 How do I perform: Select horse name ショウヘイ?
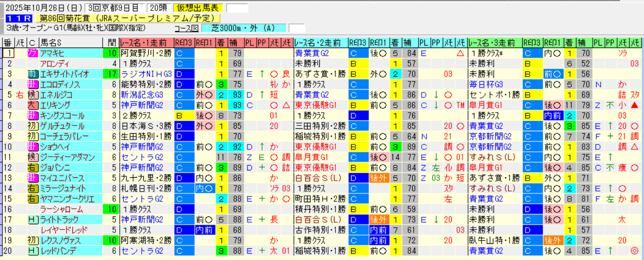click(54, 146)
